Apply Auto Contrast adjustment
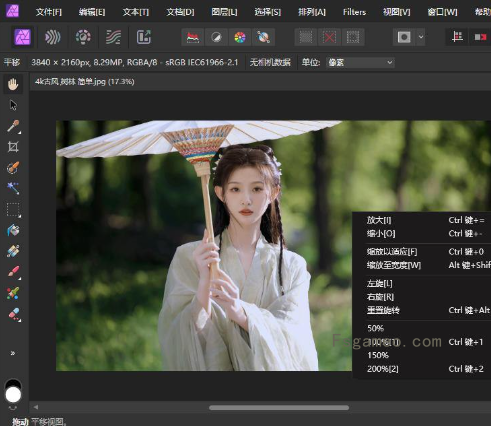Image resolution: width=491 pixels, height=426 pixels. tap(216, 37)
